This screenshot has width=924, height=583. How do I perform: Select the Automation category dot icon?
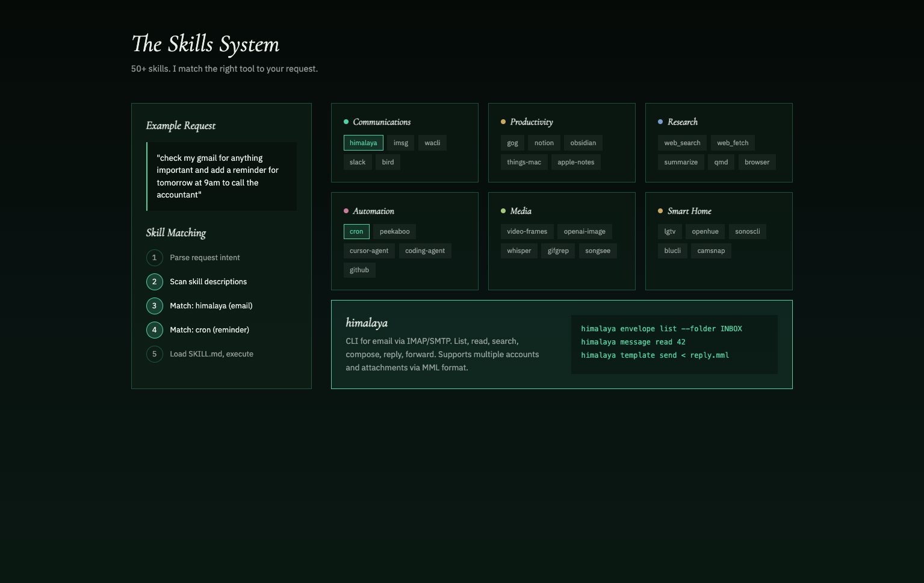[x=346, y=211]
